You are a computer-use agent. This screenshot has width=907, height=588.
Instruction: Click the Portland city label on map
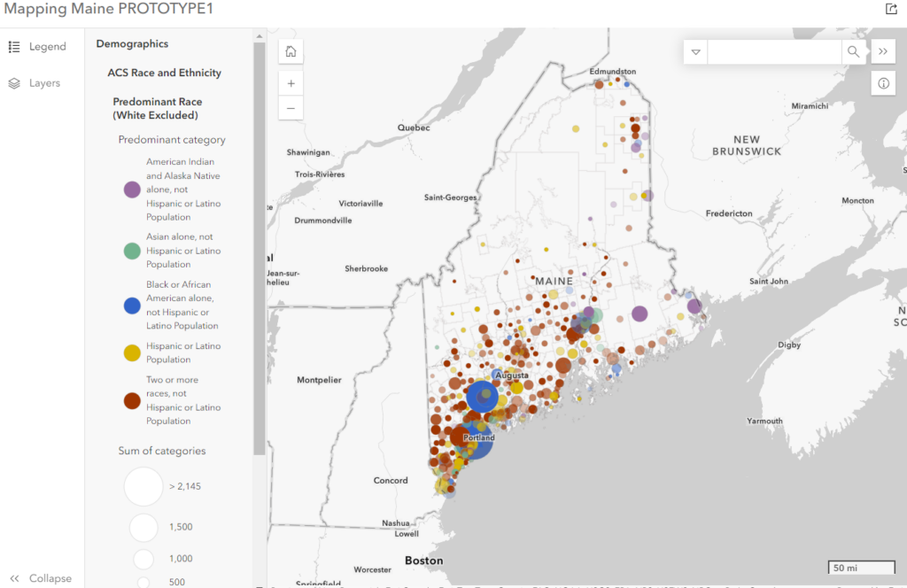[x=478, y=437]
